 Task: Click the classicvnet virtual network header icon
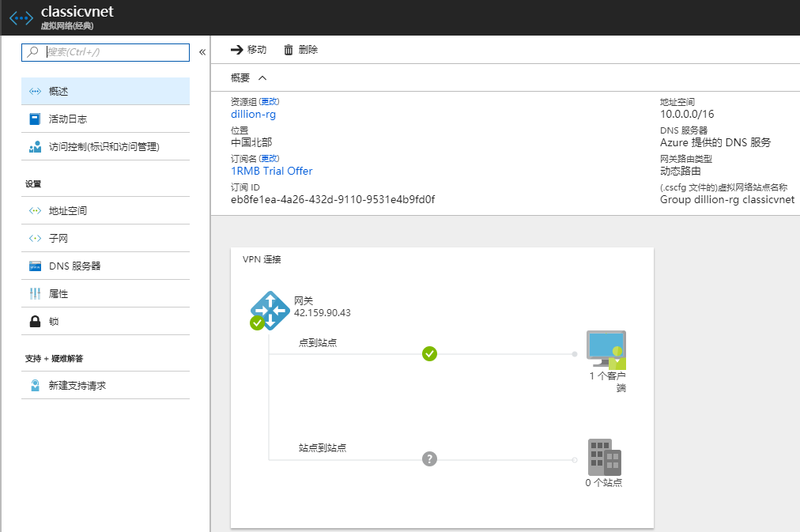point(21,19)
